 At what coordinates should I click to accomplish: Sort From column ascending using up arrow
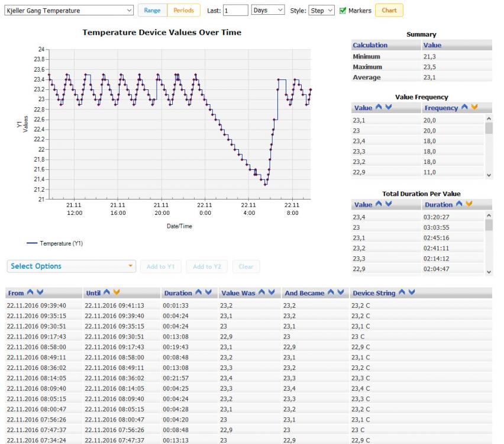pos(29,293)
